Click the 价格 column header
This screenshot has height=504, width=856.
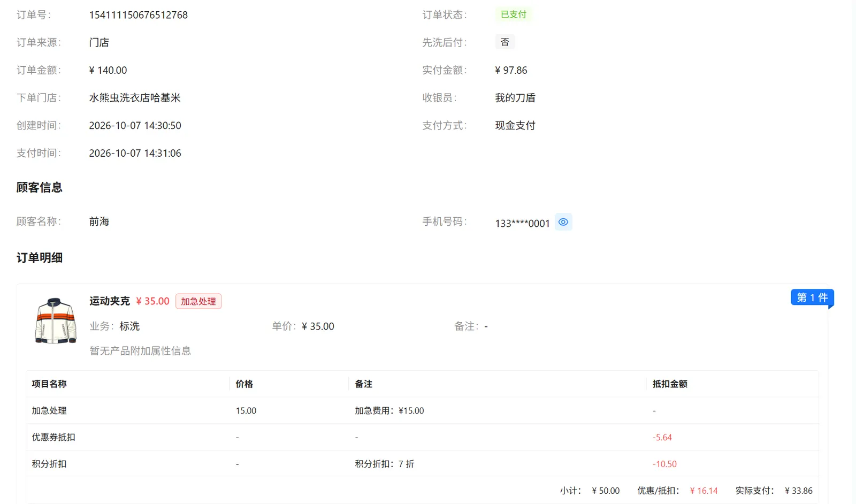pos(244,384)
